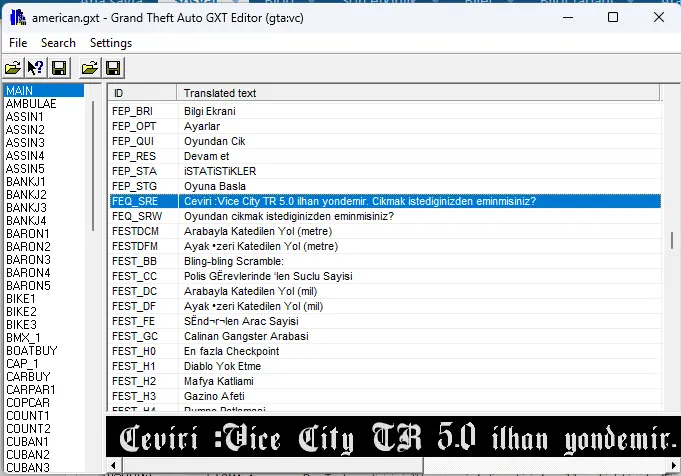681x476 pixels.
Task: Select the BOATBUY table entry
Action: pyautogui.click(x=31, y=350)
